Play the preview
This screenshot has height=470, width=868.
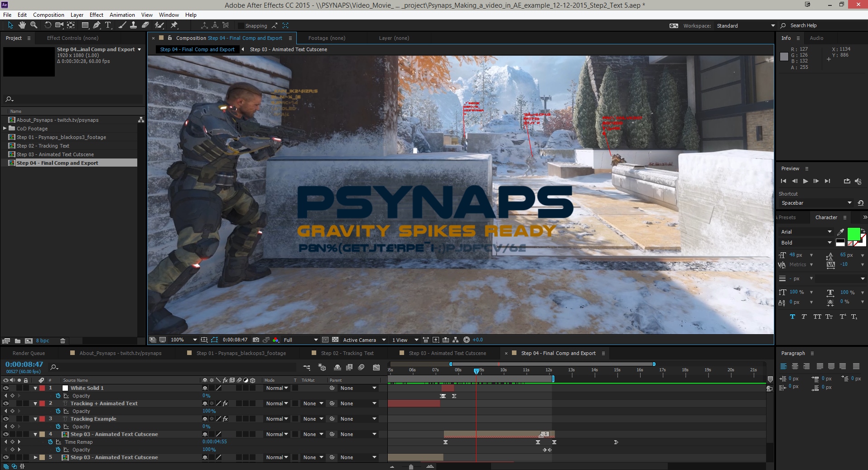805,181
